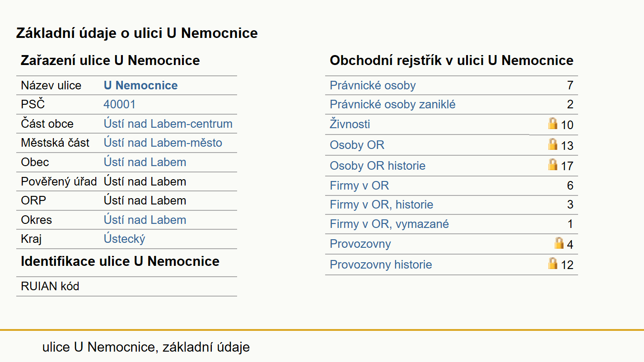
Task: Open Právnické osoby zaniklé listing
Action: [392, 104]
